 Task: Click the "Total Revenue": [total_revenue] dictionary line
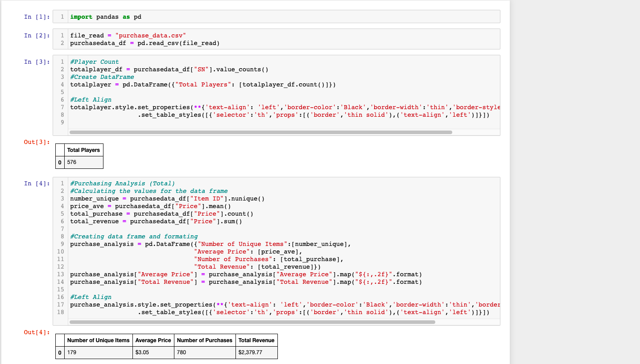(x=257, y=267)
